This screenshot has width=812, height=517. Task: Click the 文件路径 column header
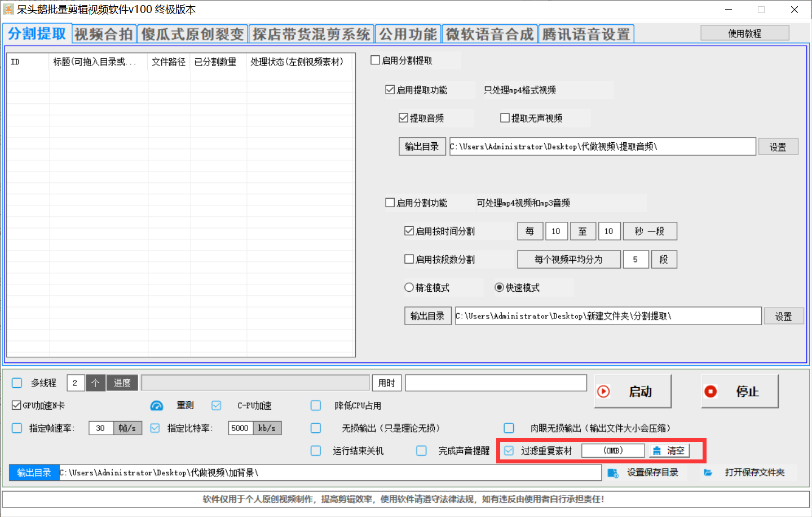click(169, 62)
